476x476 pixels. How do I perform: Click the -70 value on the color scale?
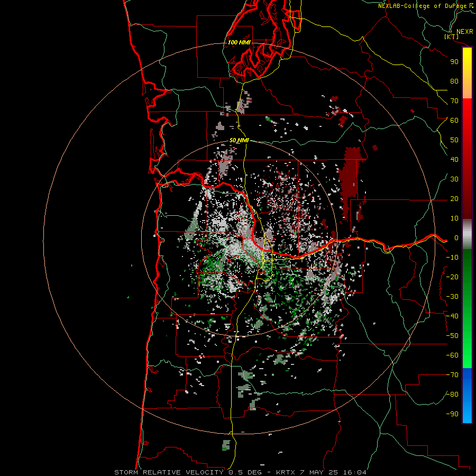tap(452, 375)
